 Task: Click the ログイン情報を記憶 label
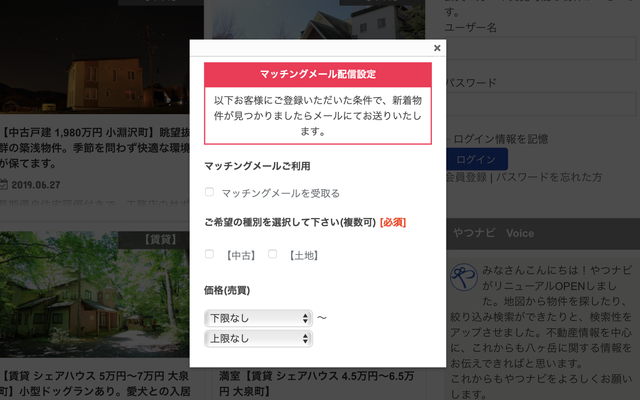pos(501,139)
